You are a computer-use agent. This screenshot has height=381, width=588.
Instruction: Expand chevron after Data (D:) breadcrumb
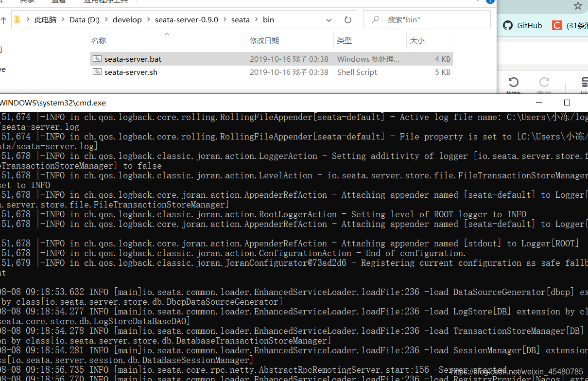[106, 20]
